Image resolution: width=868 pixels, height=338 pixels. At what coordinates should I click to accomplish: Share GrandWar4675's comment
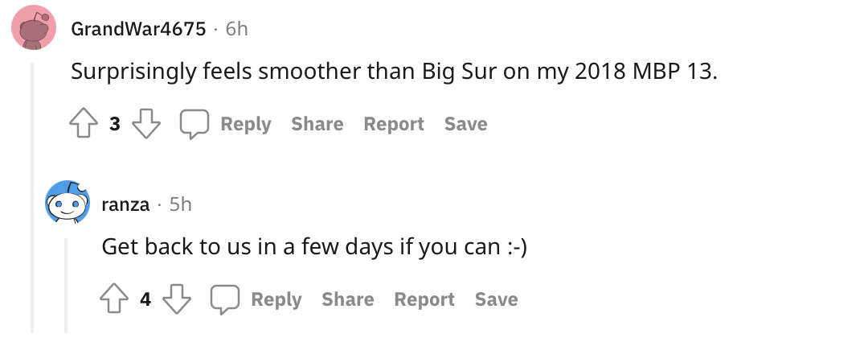(317, 124)
